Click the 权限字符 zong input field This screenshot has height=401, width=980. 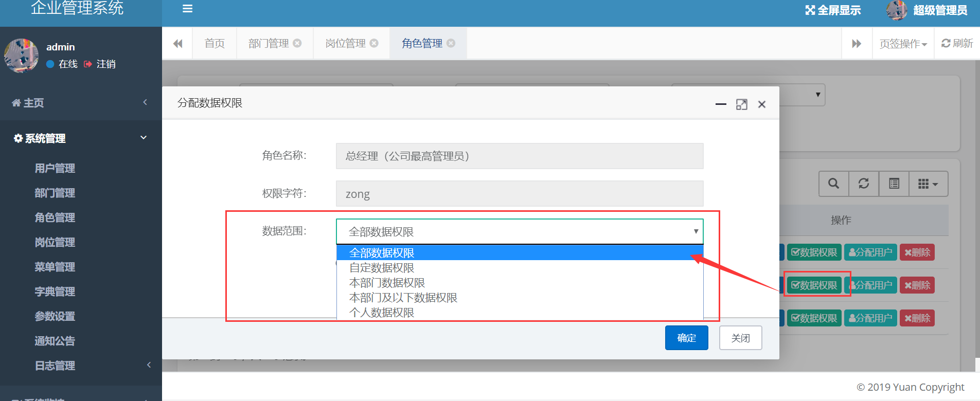click(x=520, y=194)
